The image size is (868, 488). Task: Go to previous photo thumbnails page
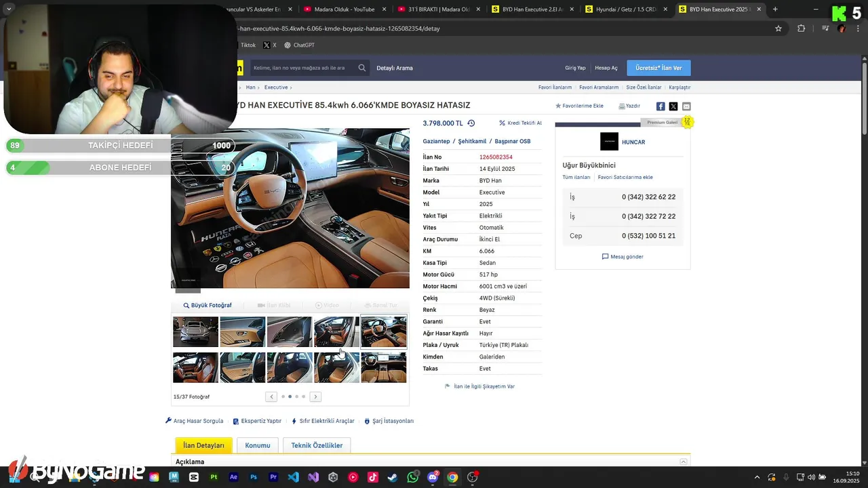click(271, 396)
